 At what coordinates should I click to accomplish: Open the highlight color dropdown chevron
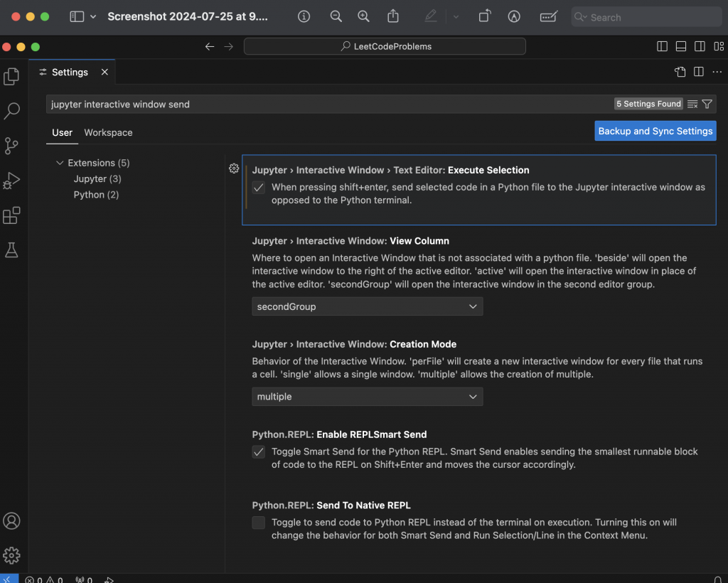coord(456,17)
